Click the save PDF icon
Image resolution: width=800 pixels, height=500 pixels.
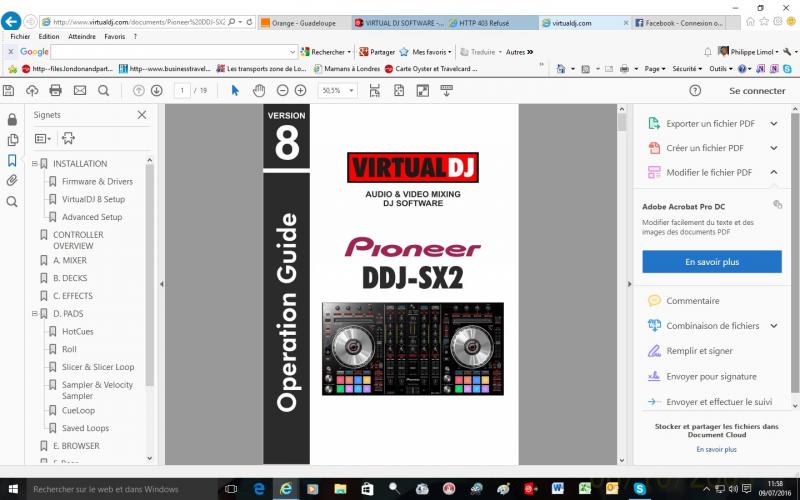(9, 90)
